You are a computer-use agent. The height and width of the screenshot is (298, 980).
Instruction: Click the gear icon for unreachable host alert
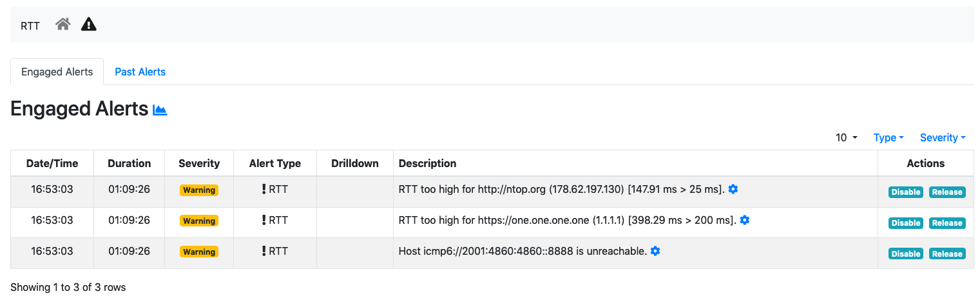coord(655,251)
